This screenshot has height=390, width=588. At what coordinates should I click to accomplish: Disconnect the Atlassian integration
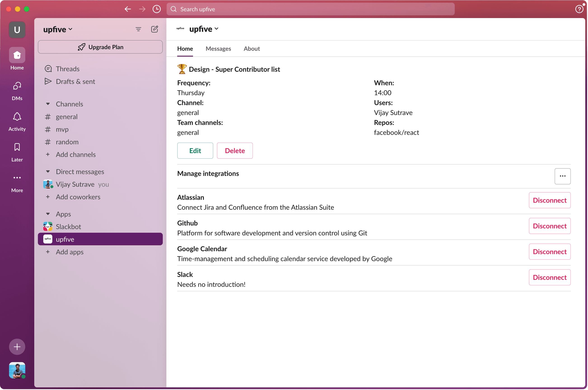(550, 200)
